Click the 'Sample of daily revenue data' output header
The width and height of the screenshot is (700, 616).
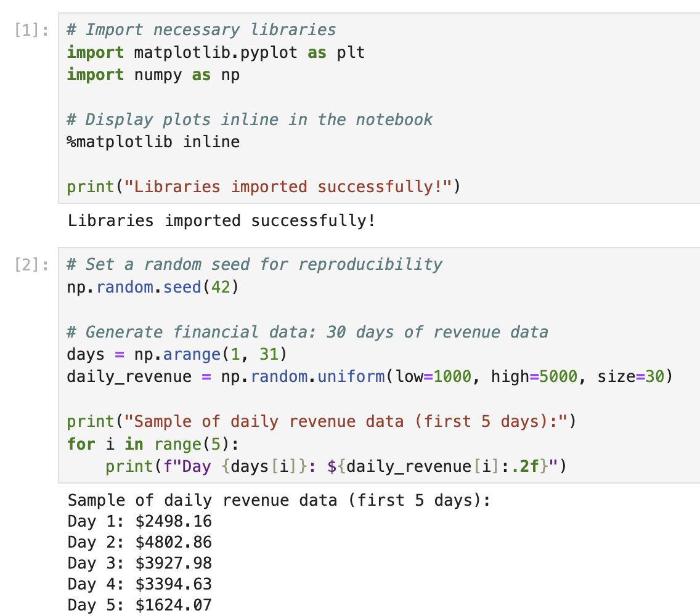click(x=277, y=500)
